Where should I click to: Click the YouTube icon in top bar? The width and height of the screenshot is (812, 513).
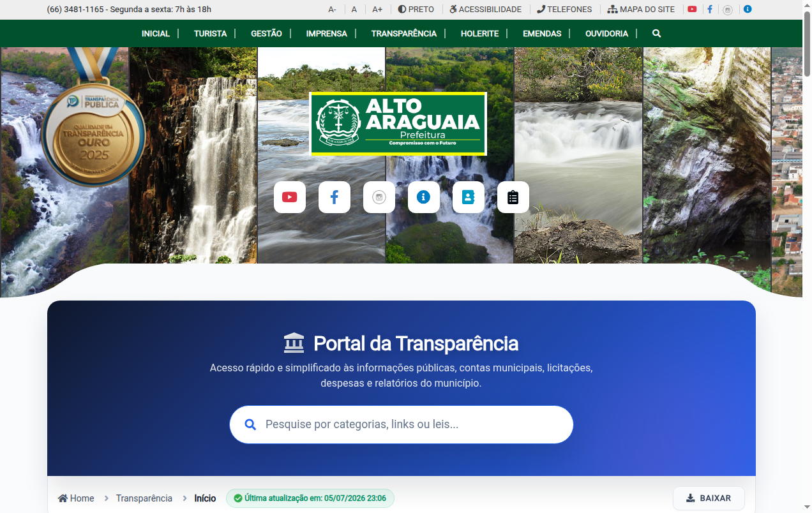pos(692,10)
